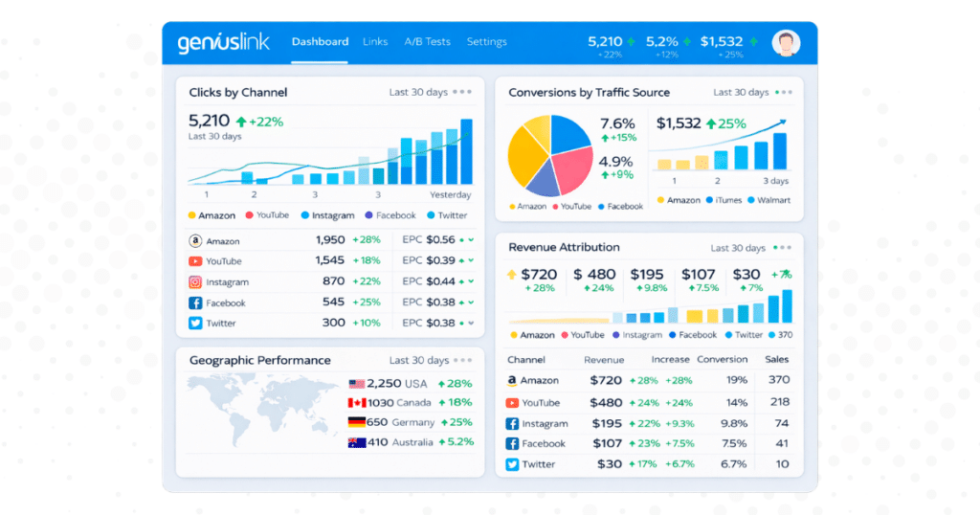
Task: Click the Germany flag icon
Action: [356, 422]
